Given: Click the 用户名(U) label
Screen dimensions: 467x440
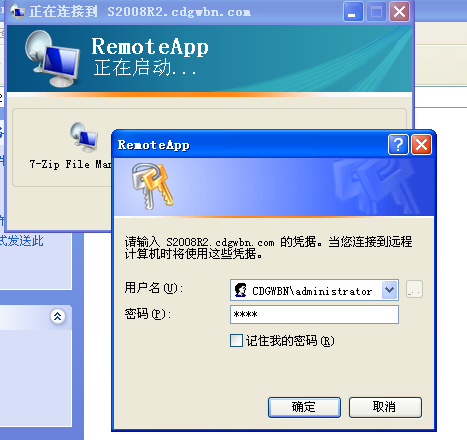Looking at the screenshot, I should pos(154,288).
